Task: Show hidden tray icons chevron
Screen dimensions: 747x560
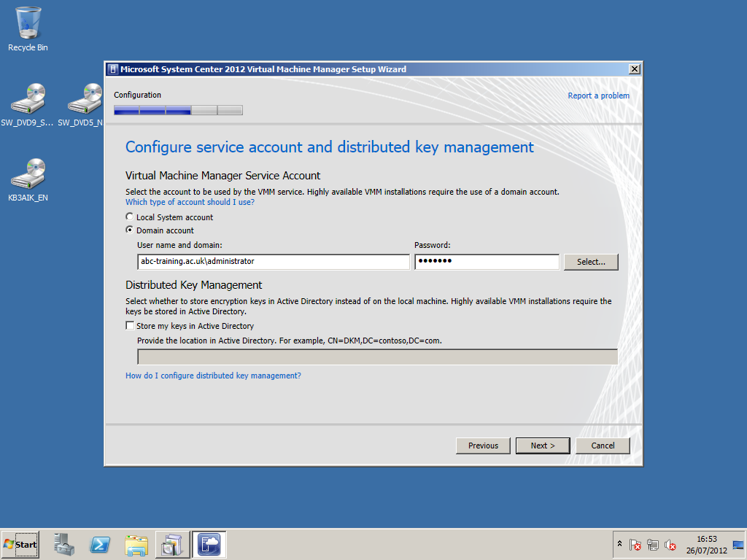Action: pyautogui.click(x=619, y=544)
